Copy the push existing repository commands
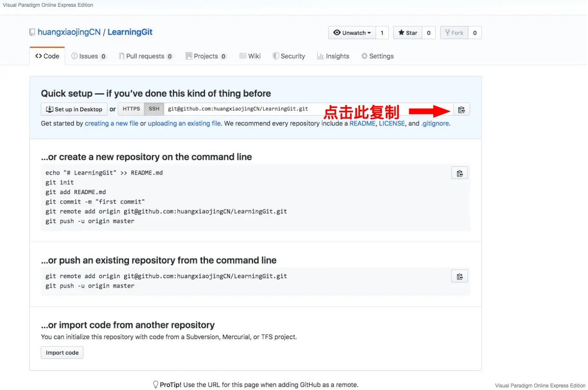This screenshot has height=390, width=588. 460,276
